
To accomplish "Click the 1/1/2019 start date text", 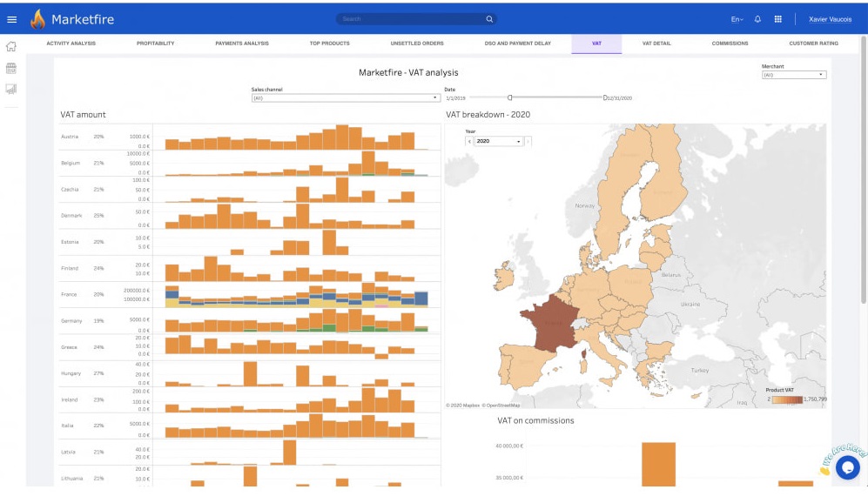I will pyautogui.click(x=455, y=98).
